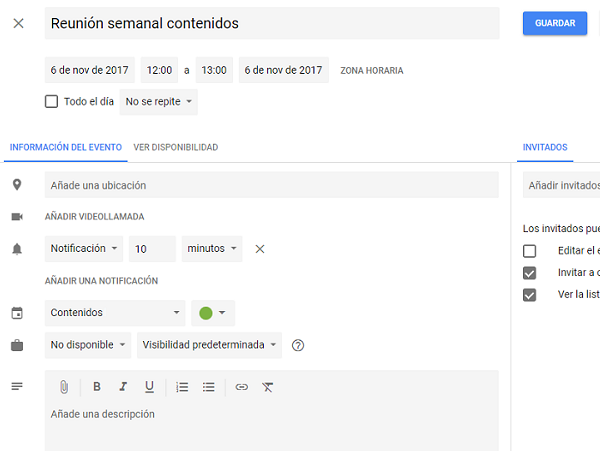
Task: Click the event title field
Action: [x=272, y=23]
